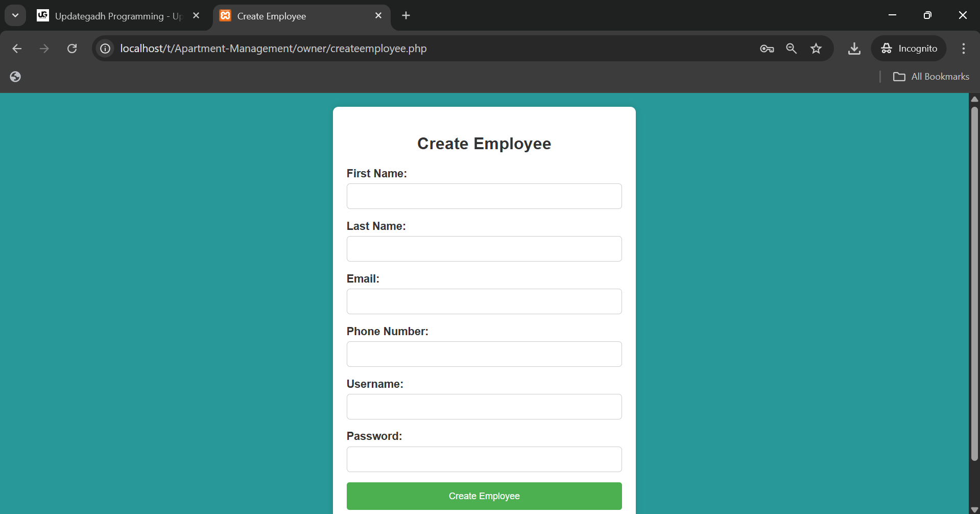Select the Create Employee tab
The image size is (980, 514).
coord(296,16)
